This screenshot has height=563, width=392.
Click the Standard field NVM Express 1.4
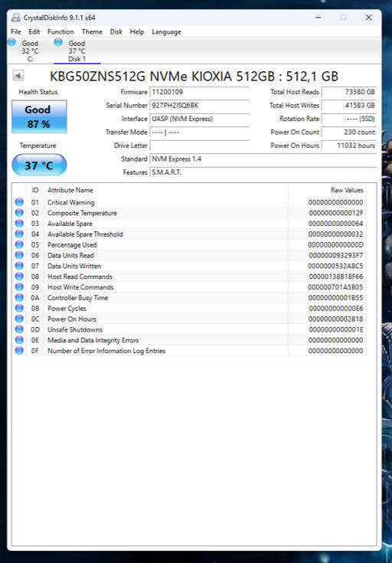coord(263,159)
